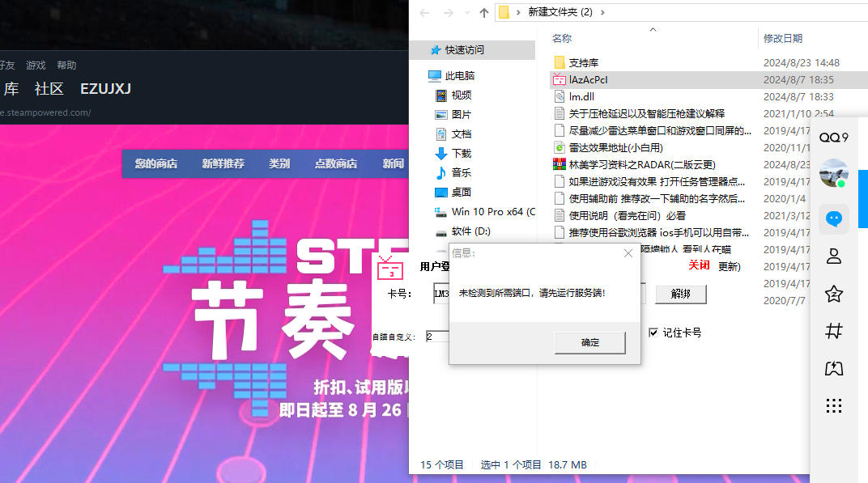This screenshot has height=483, width=868.
Task: Select the 支持库 folder in the file list
Action: (584, 62)
